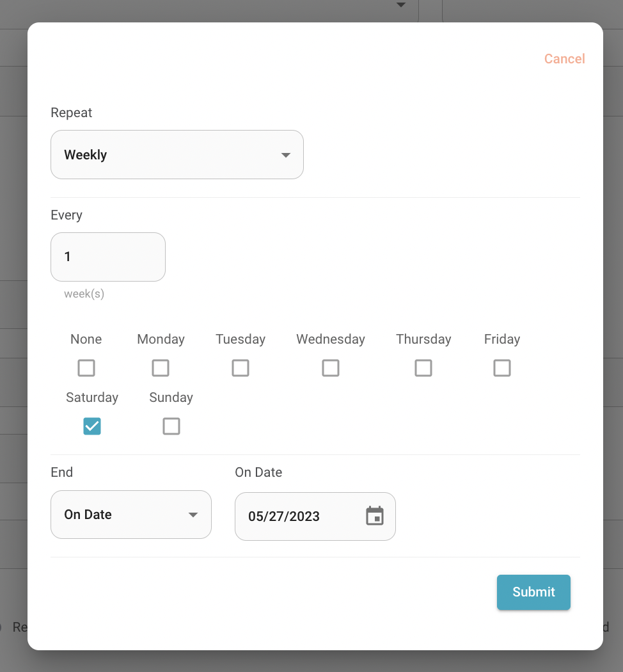
Task: Click the Submit button
Action: tap(533, 592)
